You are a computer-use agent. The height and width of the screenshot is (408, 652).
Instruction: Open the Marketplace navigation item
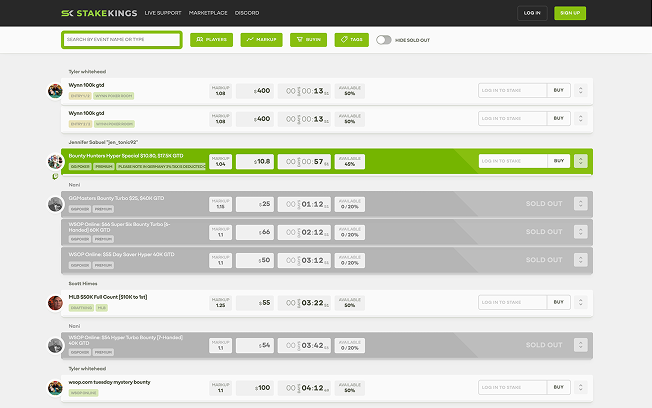(x=208, y=13)
